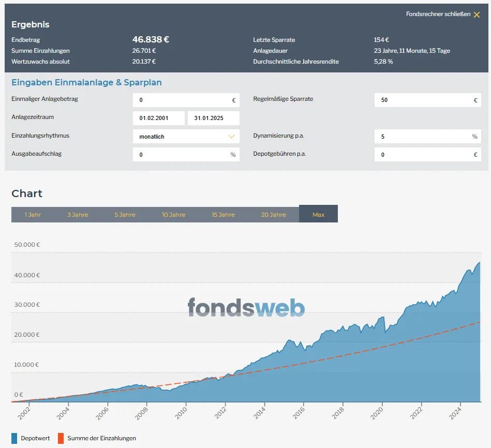The image size is (491, 448).
Task: Toggle the orange Summe der Einzahlungen swatch
Action: (61, 438)
